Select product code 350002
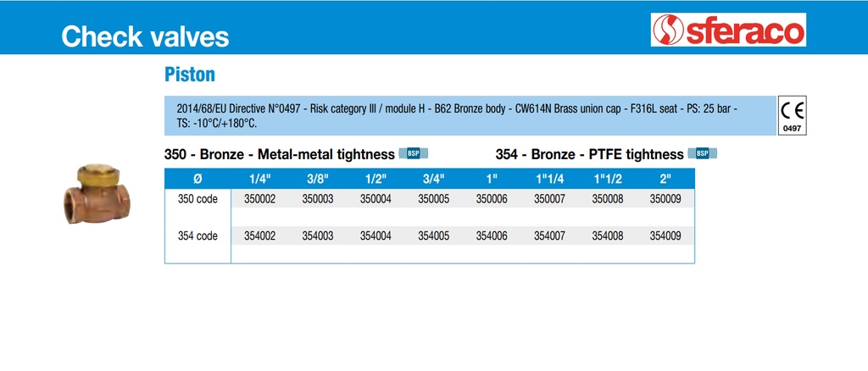This screenshot has height=371, width=868. [259, 199]
